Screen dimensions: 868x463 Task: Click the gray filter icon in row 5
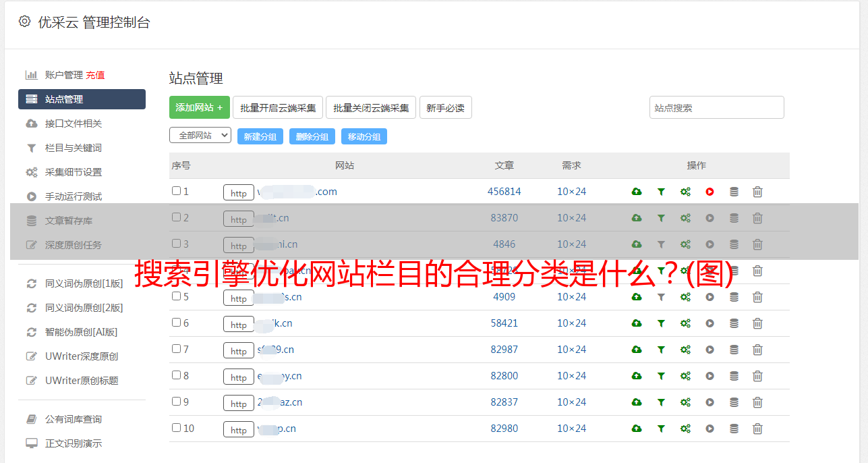[x=661, y=297]
